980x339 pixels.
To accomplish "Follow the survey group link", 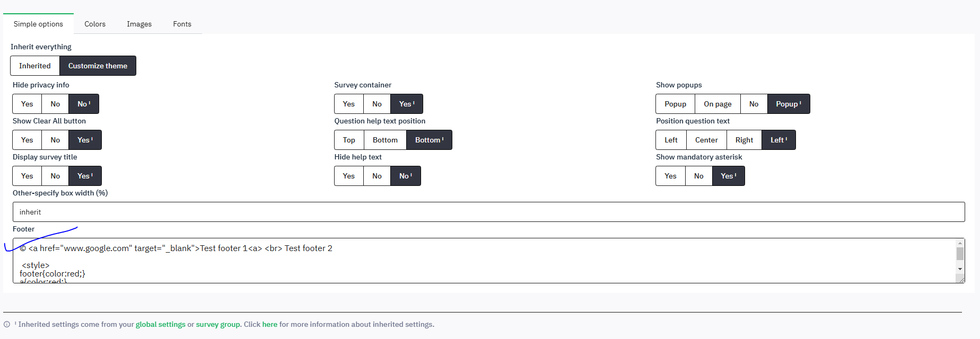I will pos(218,325).
